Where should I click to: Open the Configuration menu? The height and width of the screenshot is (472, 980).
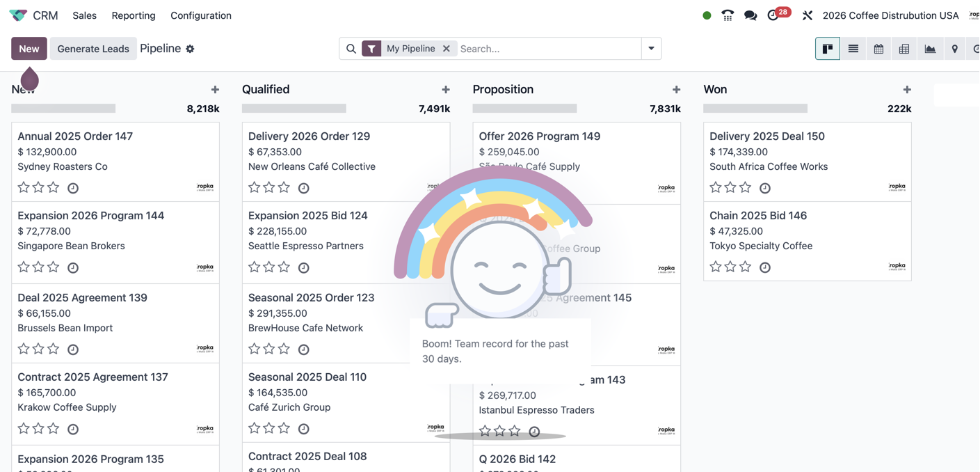pos(201,15)
